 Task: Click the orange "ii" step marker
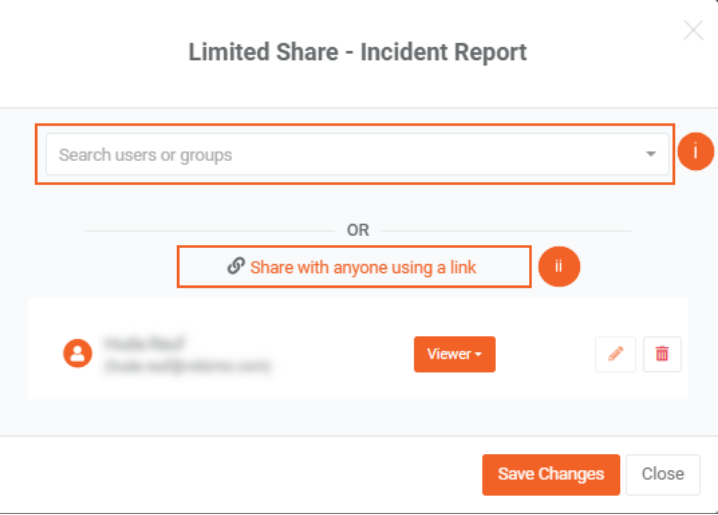559,266
